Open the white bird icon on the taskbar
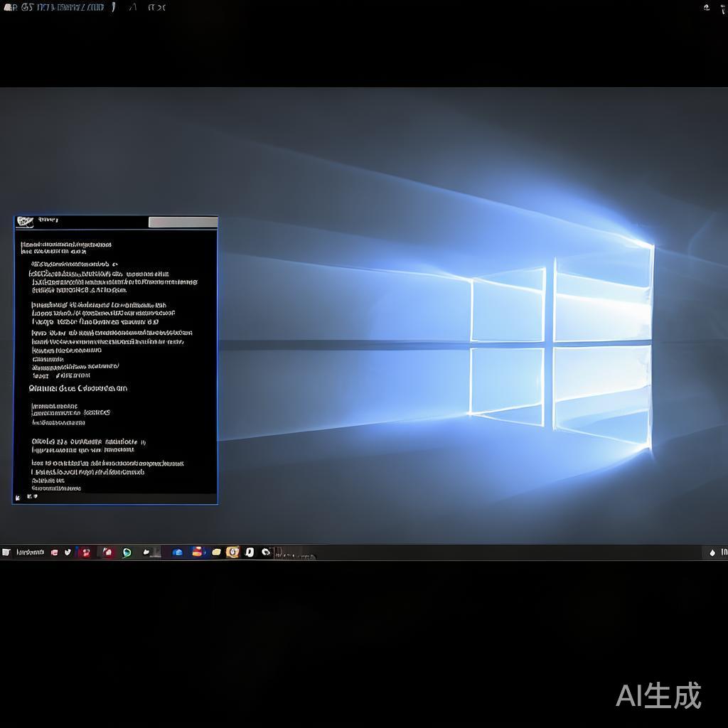 (x=68, y=552)
